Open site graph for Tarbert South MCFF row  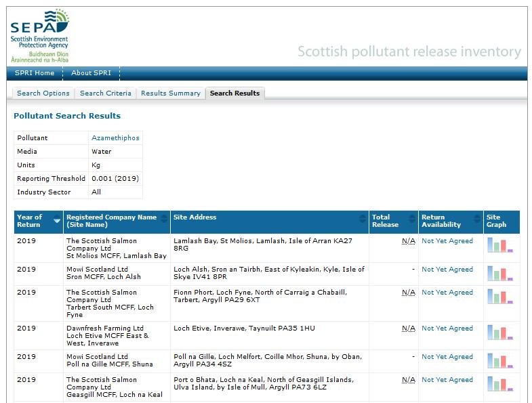[500, 296]
